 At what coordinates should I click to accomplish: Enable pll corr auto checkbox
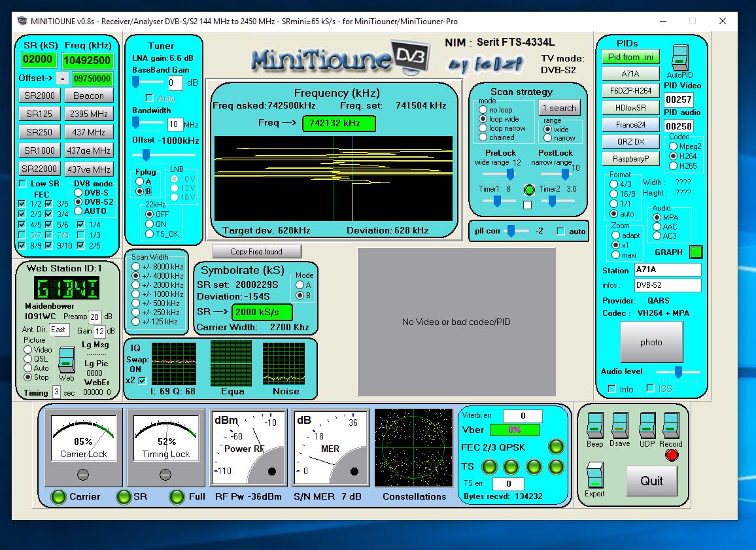click(560, 232)
